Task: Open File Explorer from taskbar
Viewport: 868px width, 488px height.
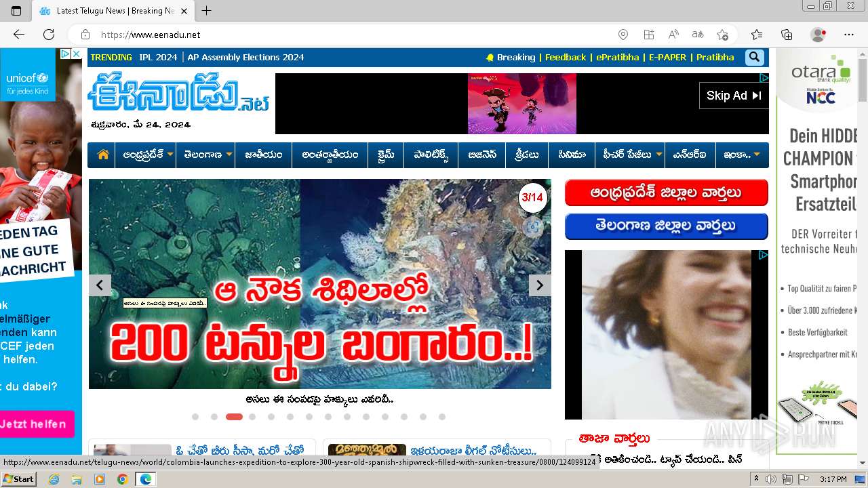Action: 77,479
